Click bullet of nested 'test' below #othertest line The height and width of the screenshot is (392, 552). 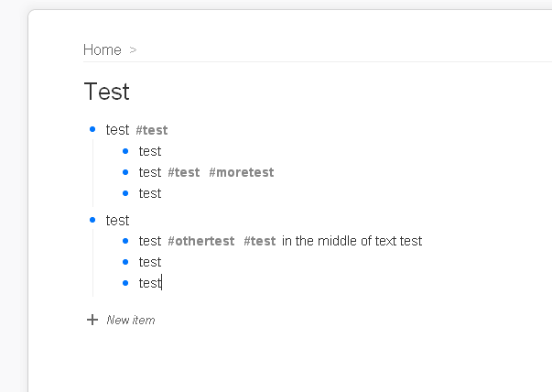pyautogui.click(x=125, y=262)
